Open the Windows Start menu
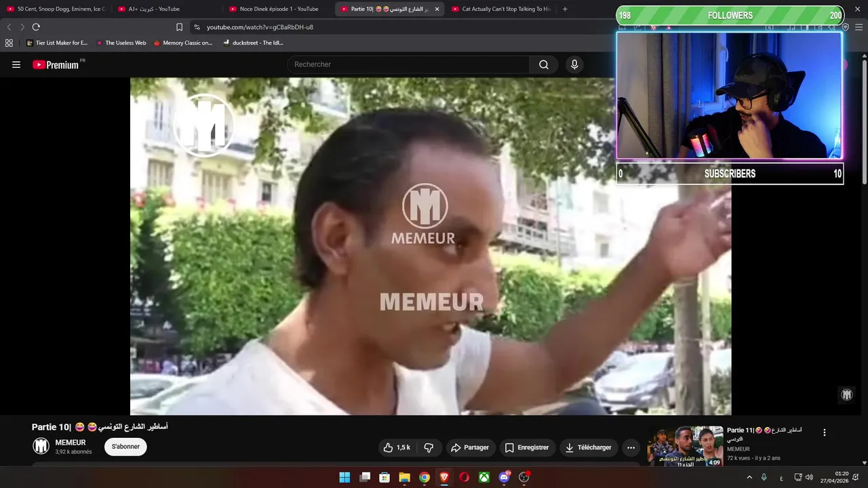868x488 pixels. coord(344,477)
